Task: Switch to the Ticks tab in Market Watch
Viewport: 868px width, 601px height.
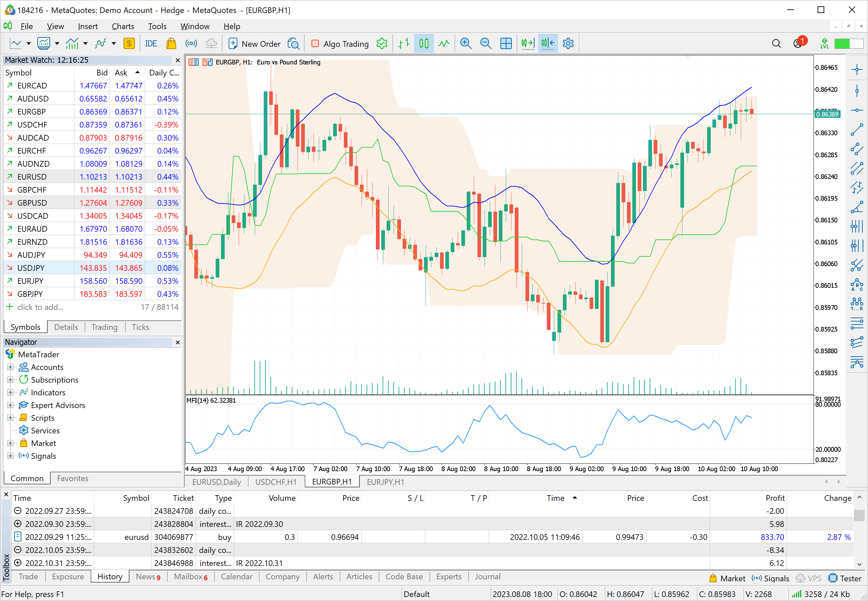Action: pos(141,327)
